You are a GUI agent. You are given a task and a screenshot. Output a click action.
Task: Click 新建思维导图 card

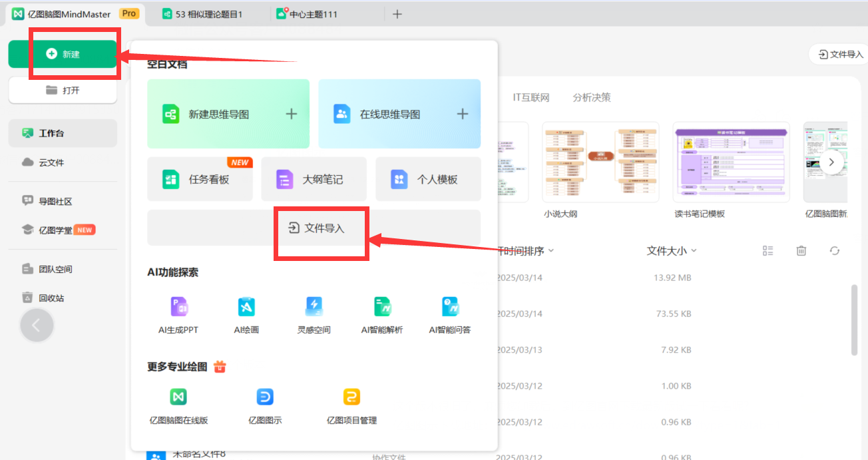coord(228,114)
